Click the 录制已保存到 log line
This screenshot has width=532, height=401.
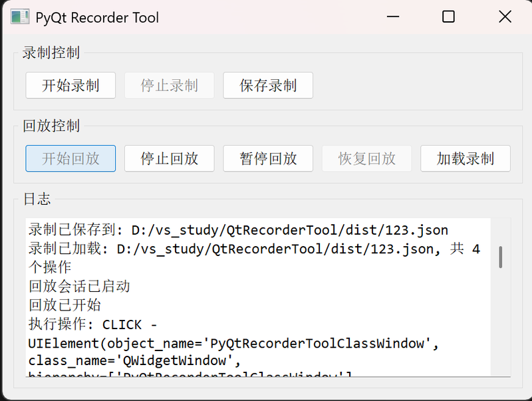pyautogui.click(x=238, y=230)
